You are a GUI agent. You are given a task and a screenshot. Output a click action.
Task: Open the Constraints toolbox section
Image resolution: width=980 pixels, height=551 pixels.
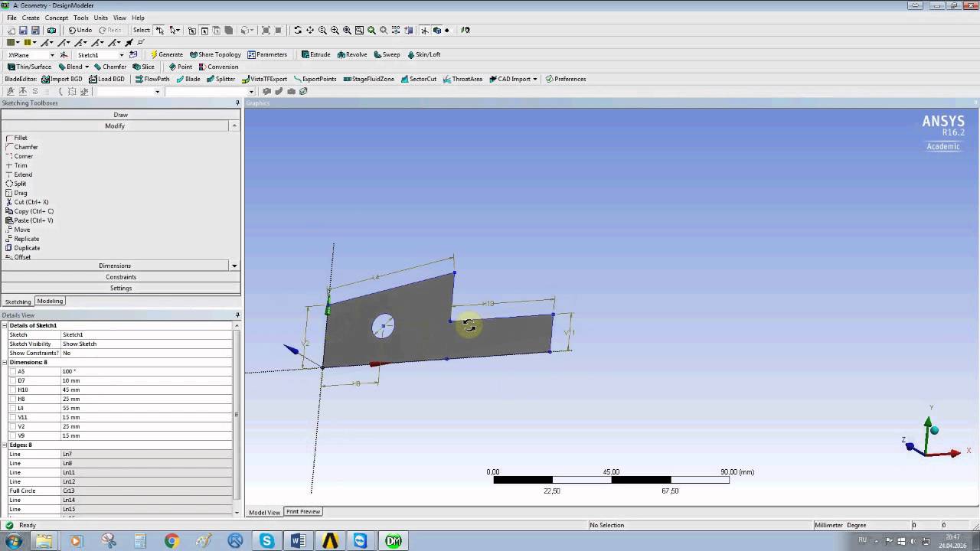coord(120,277)
